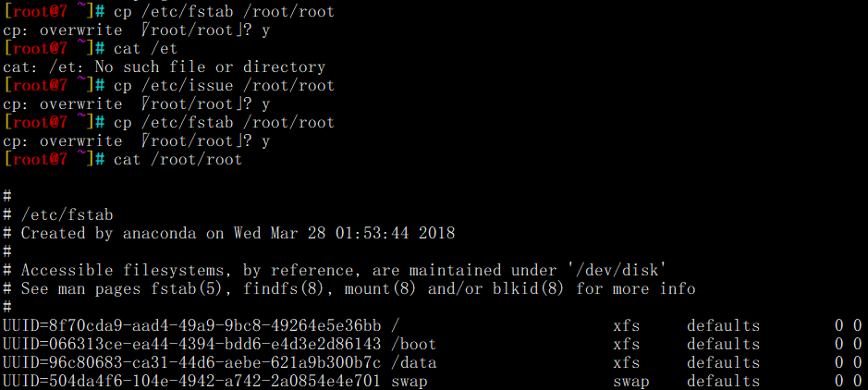Click the 'cat /root/root' command line
The image size is (868, 390).
(177, 159)
